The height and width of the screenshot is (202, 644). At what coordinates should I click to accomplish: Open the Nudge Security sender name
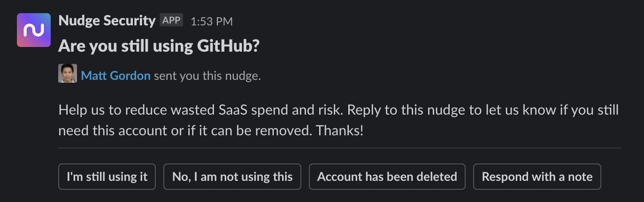107,21
